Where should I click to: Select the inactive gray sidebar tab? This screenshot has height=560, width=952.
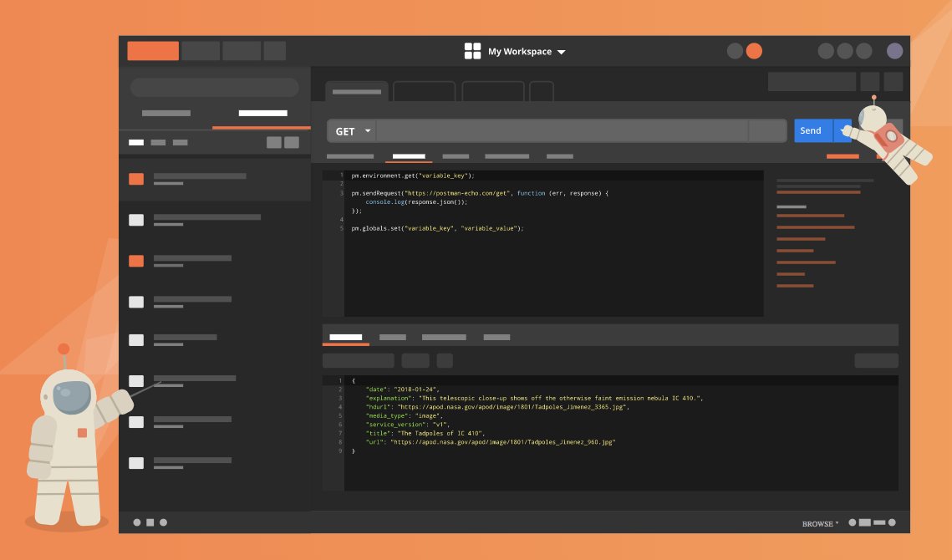pos(166,113)
